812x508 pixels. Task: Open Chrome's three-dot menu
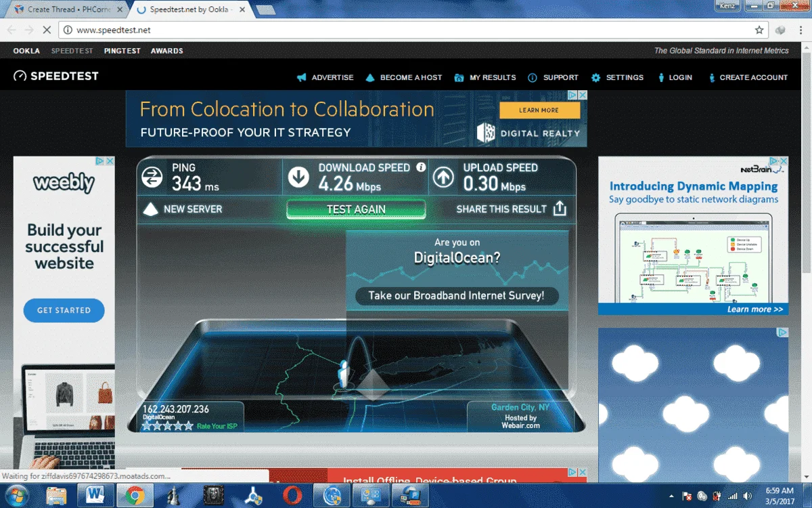[799, 30]
